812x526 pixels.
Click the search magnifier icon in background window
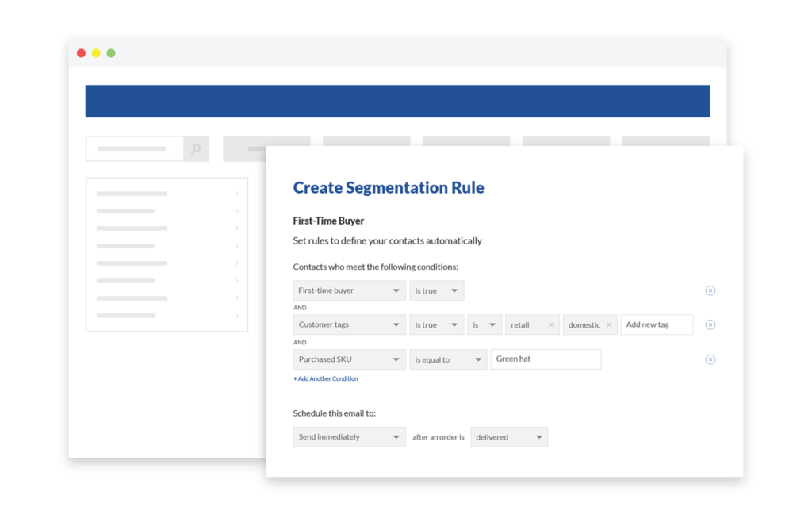[196, 148]
